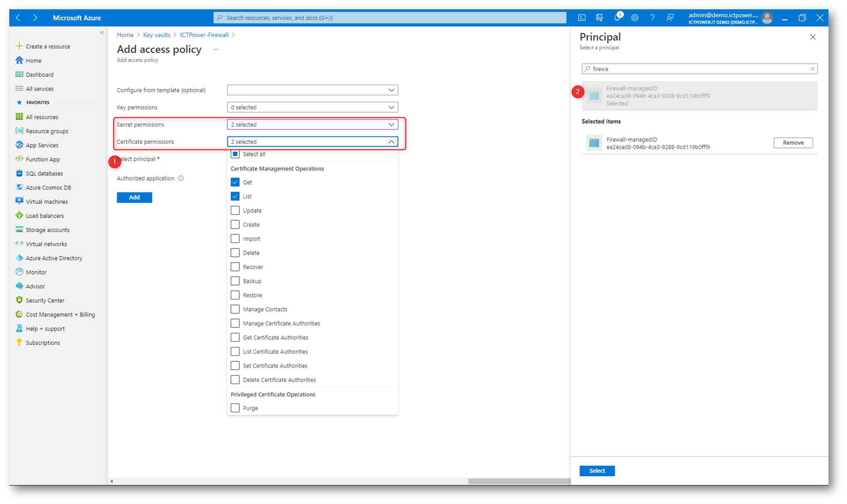Open the Key permissions dropdown
Image resolution: width=847 pixels, height=504 pixels.
(313, 107)
